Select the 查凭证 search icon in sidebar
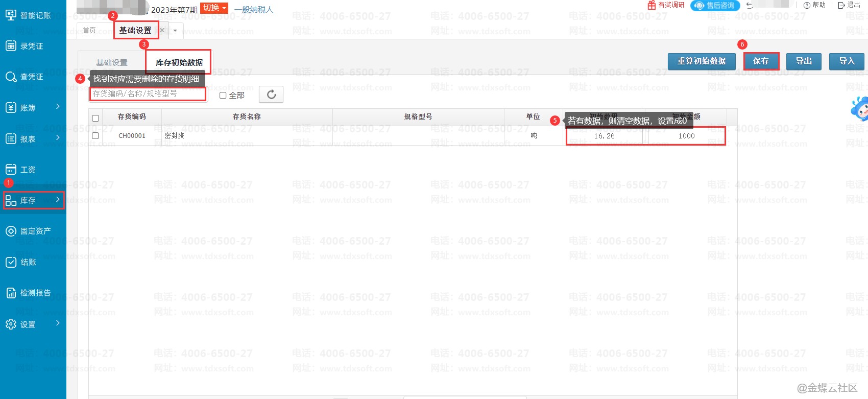 [11, 77]
